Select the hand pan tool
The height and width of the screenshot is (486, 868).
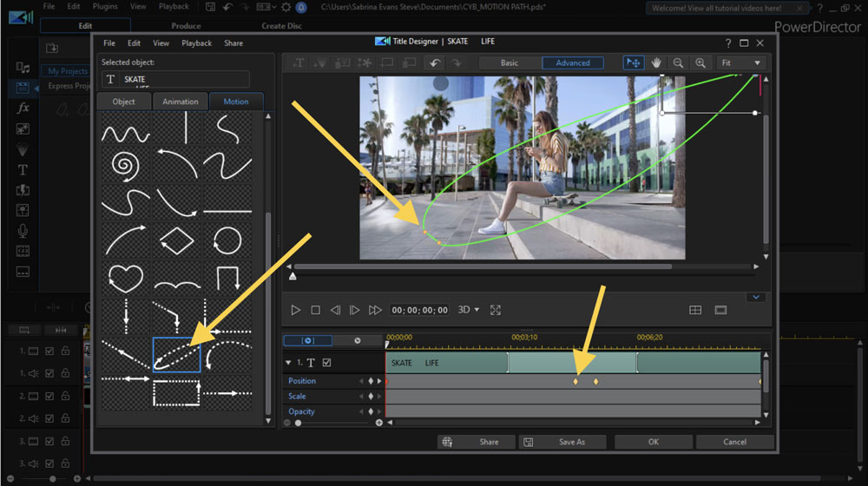[657, 62]
